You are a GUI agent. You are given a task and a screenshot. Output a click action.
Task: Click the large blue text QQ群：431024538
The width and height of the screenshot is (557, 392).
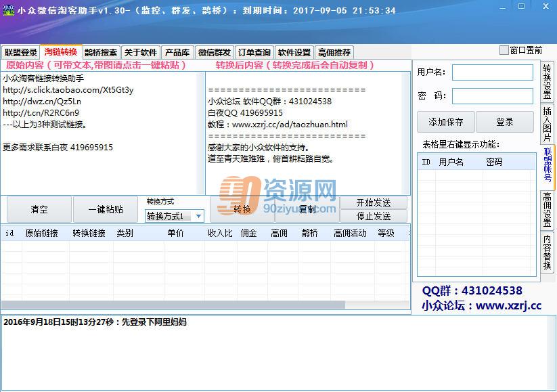point(472,290)
